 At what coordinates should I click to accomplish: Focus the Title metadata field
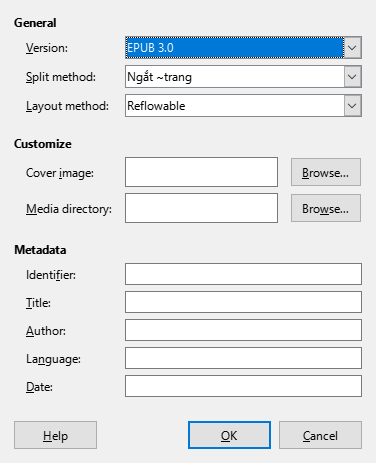243,302
